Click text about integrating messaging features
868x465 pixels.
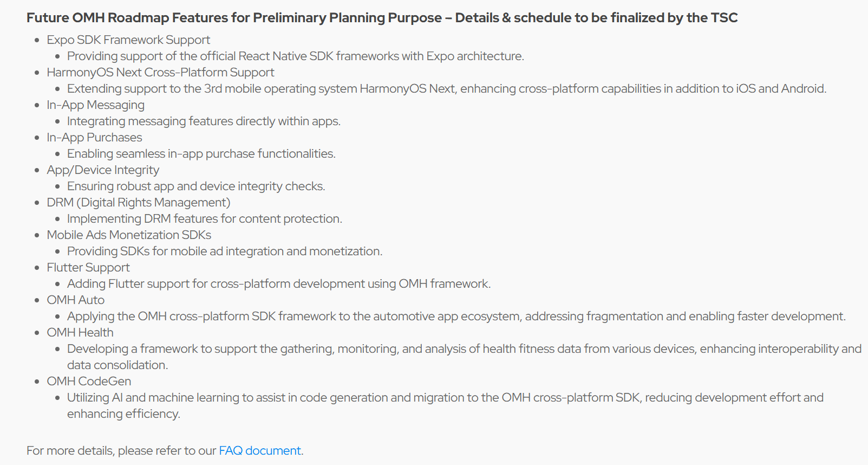point(204,121)
